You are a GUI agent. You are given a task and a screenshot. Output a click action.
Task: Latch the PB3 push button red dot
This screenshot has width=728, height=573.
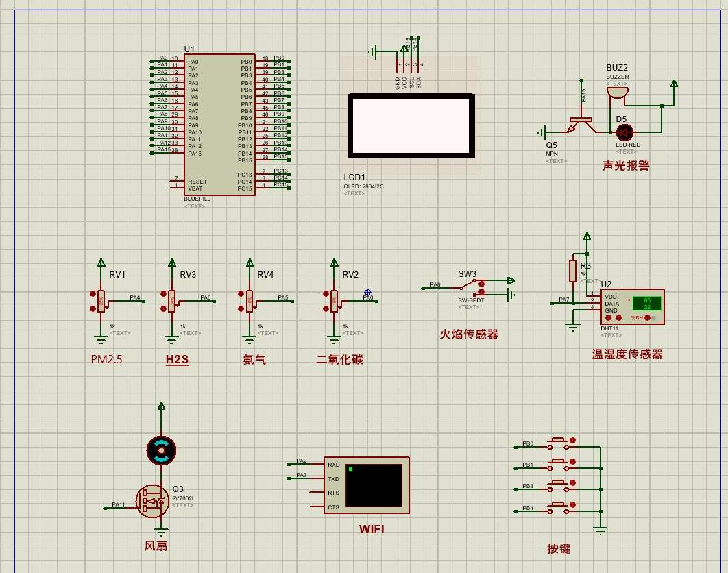(x=572, y=483)
